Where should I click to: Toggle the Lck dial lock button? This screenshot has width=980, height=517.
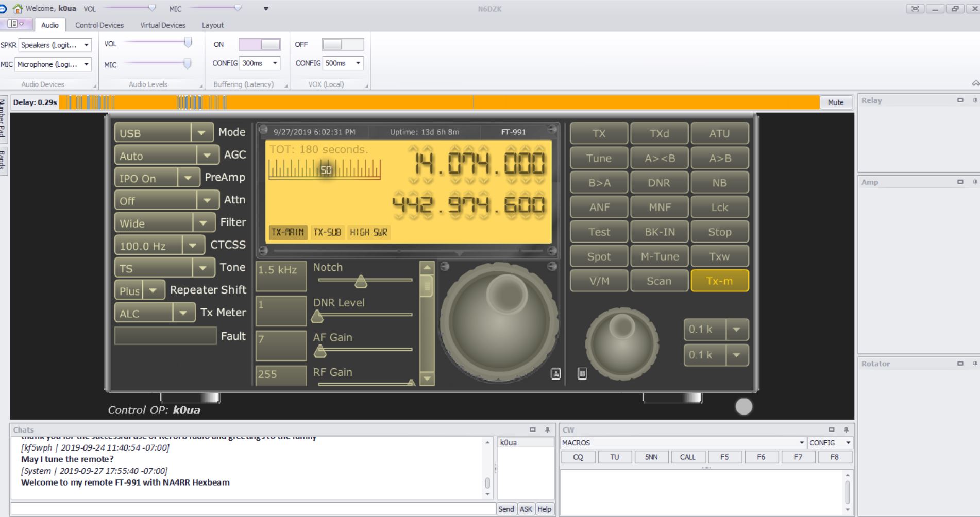click(719, 207)
